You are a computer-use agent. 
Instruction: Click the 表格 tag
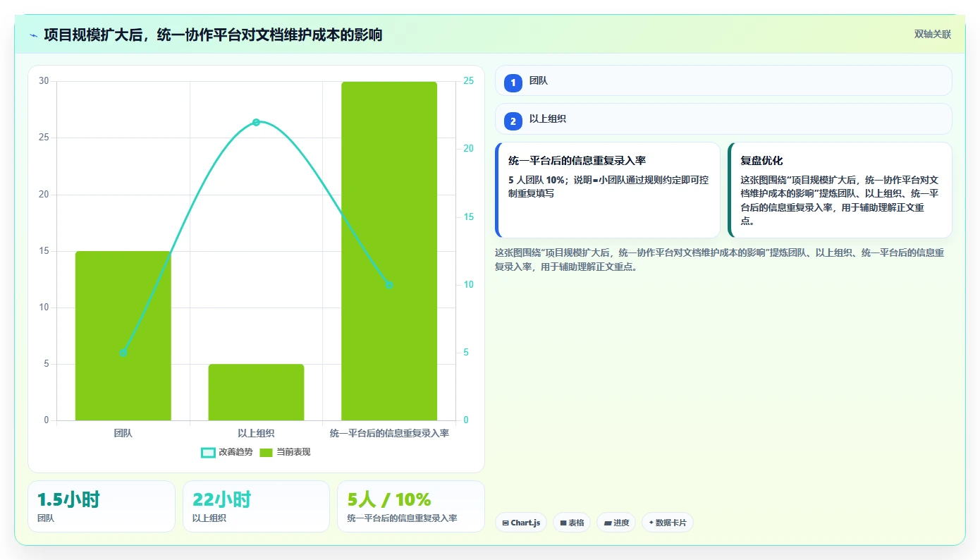coord(572,523)
